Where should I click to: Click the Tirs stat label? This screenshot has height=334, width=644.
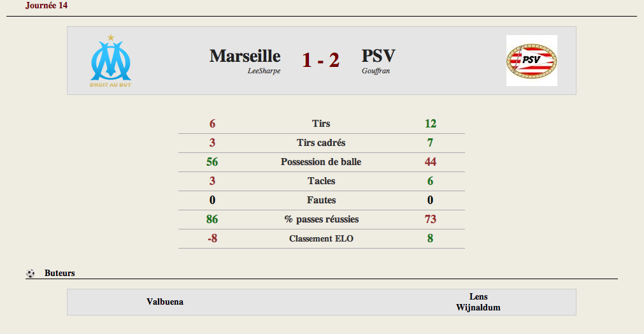(x=321, y=124)
